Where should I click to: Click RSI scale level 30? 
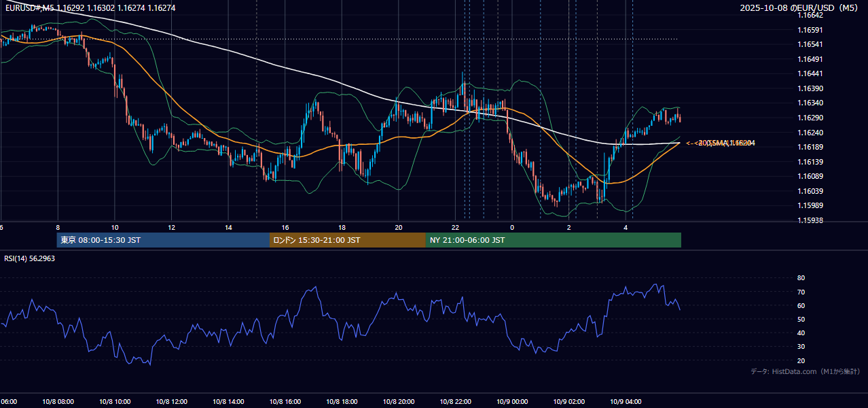click(x=801, y=347)
